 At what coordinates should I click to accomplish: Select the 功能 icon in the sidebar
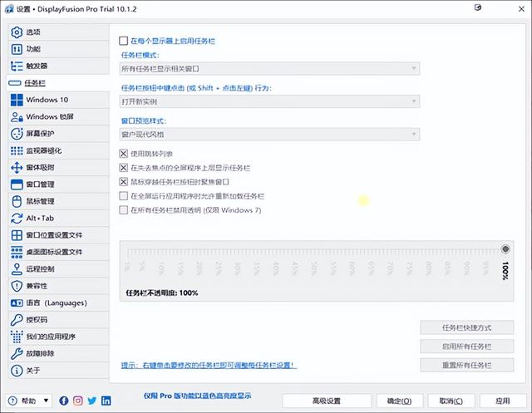pos(17,49)
